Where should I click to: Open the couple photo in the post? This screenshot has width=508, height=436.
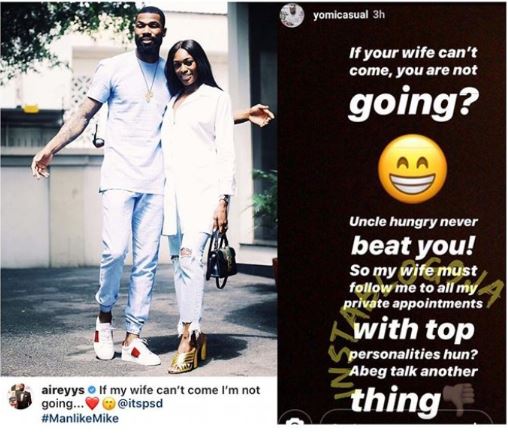[139, 189]
